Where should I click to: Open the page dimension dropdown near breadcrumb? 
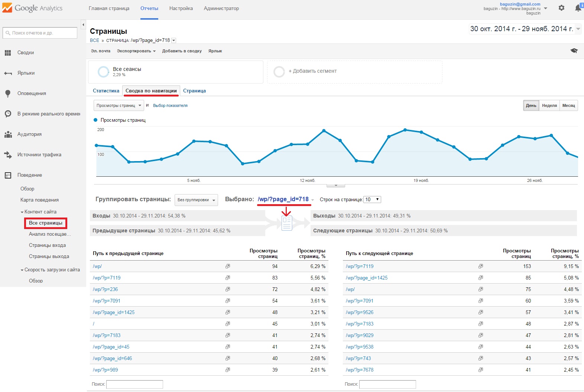tap(173, 40)
